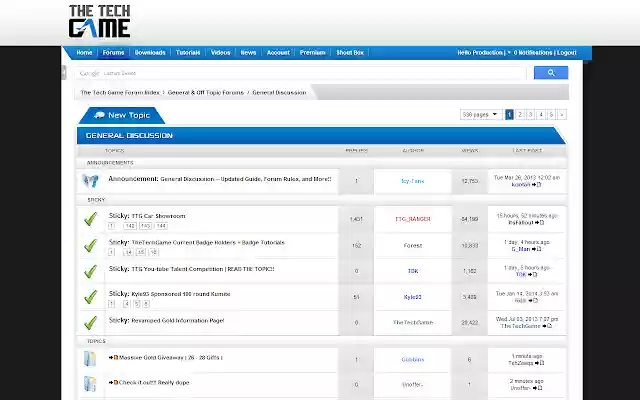
Task: Go to last post icon in Check it out row
Action: pyautogui.click(x=538, y=388)
